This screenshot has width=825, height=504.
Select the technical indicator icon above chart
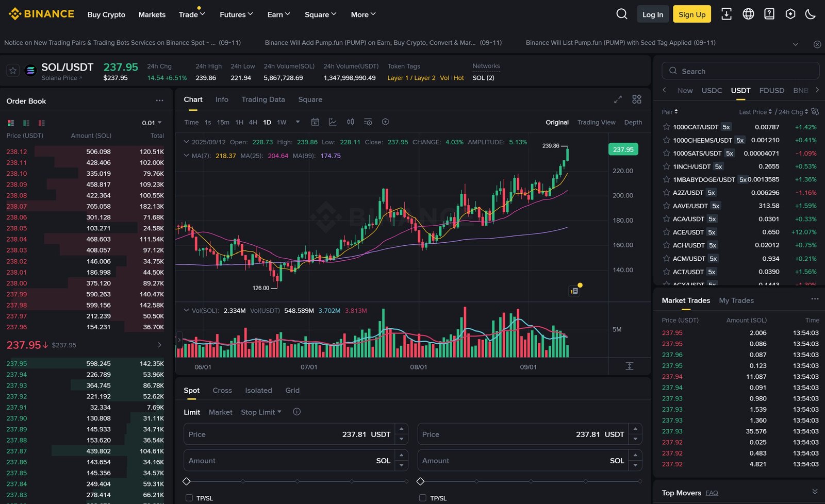tap(333, 122)
